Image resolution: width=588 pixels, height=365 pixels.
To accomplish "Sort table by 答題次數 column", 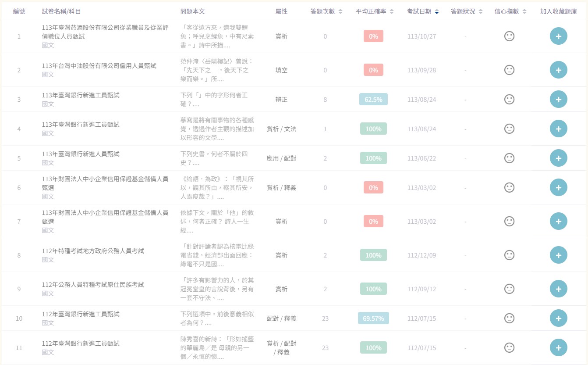I will [326, 11].
